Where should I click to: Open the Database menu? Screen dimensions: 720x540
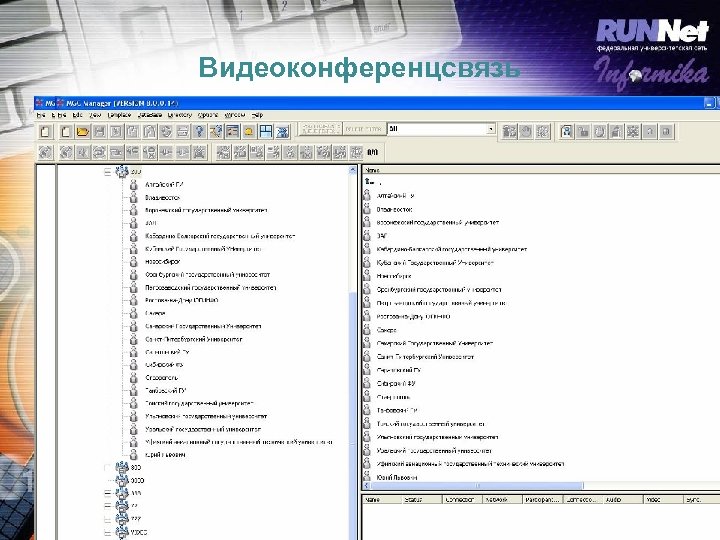pos(150,115)
